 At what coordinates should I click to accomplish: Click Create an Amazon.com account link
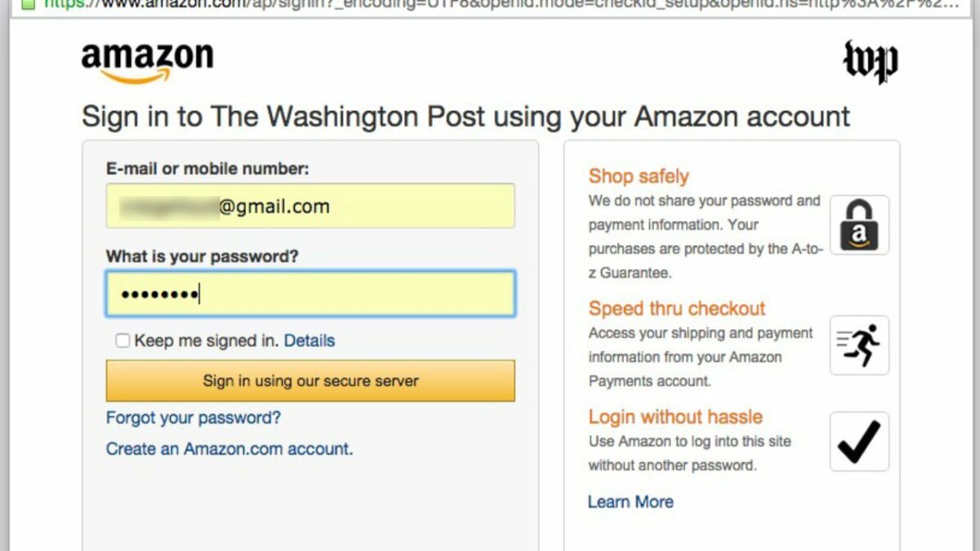(x=229, y=449)
